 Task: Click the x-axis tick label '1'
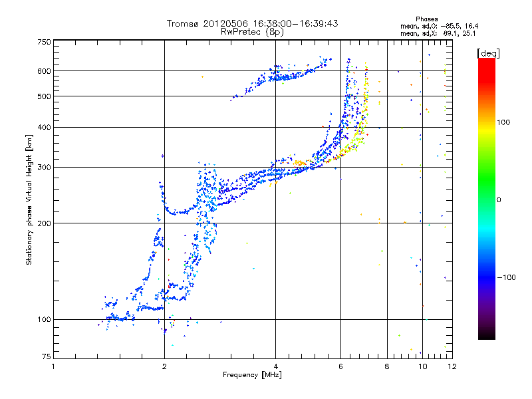(x=53, y=367)
